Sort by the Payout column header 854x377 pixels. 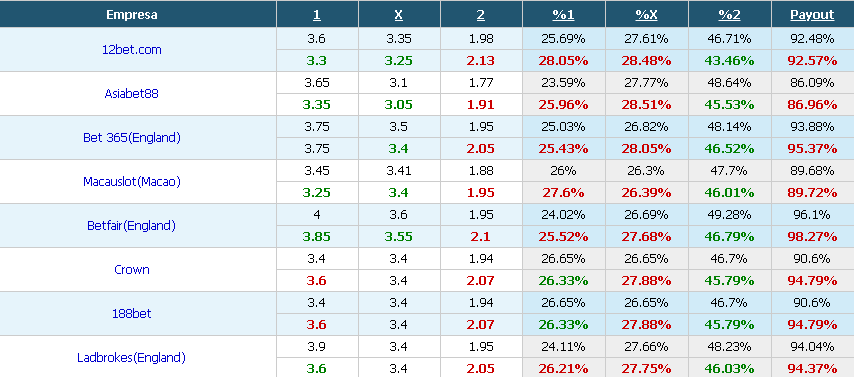[x=812, y=15]
